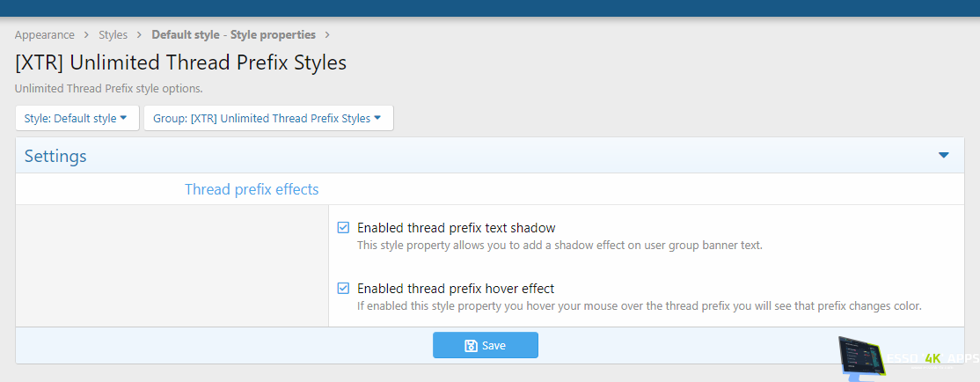Click the 'Enabled thread prefix hover effect' label
This screenshot has width=980, height=382.
(x=455, y=289)
